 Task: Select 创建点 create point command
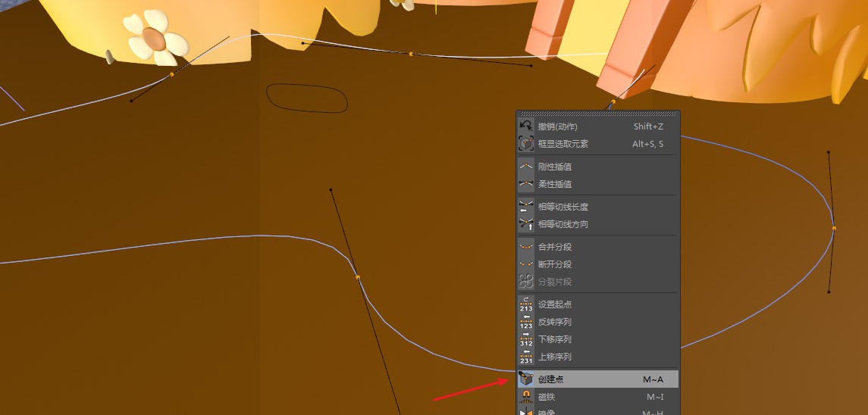[x=597, y=379]
